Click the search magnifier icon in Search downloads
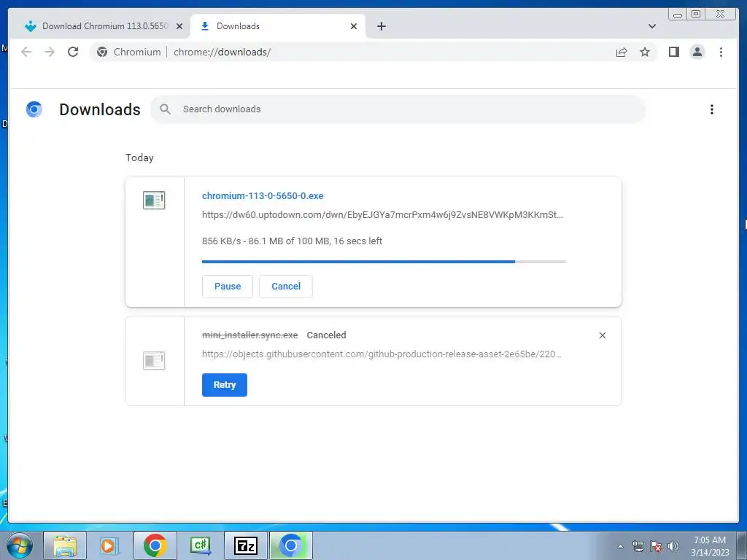This screenshot has height=560, width=747. pos(166,109)
